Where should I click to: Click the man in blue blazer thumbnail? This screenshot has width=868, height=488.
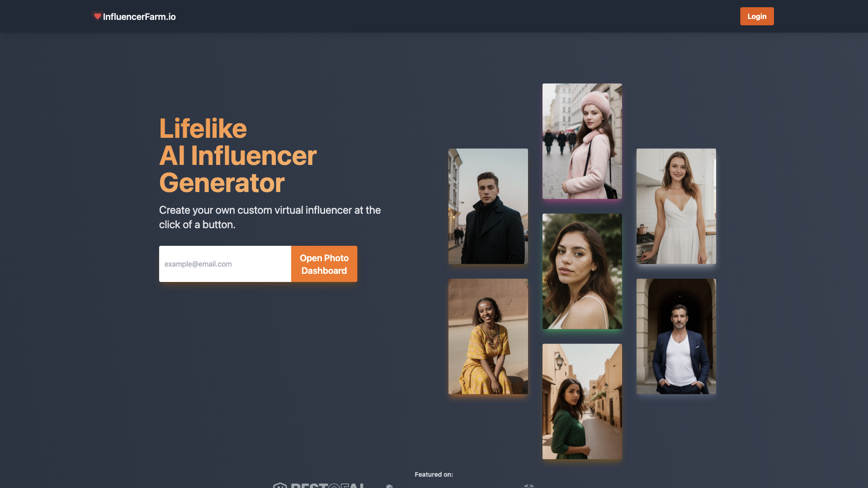pos(676,336)
